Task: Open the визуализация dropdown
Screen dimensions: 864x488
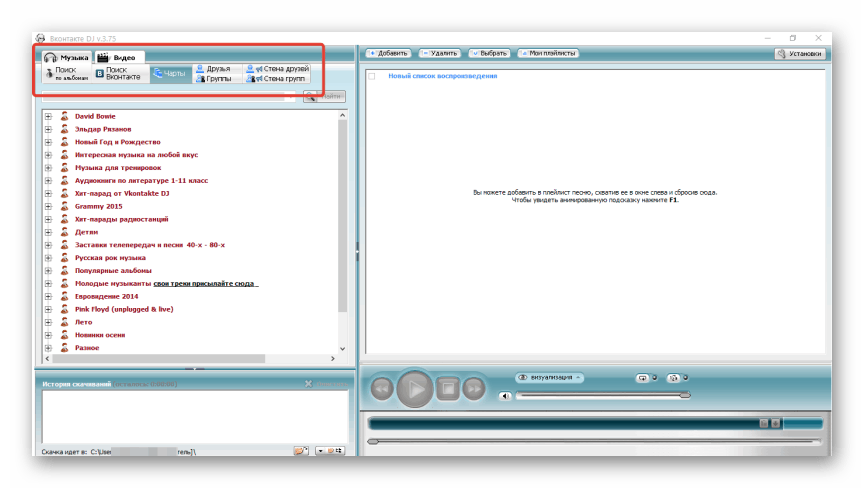Action: (x=549, y=377)
